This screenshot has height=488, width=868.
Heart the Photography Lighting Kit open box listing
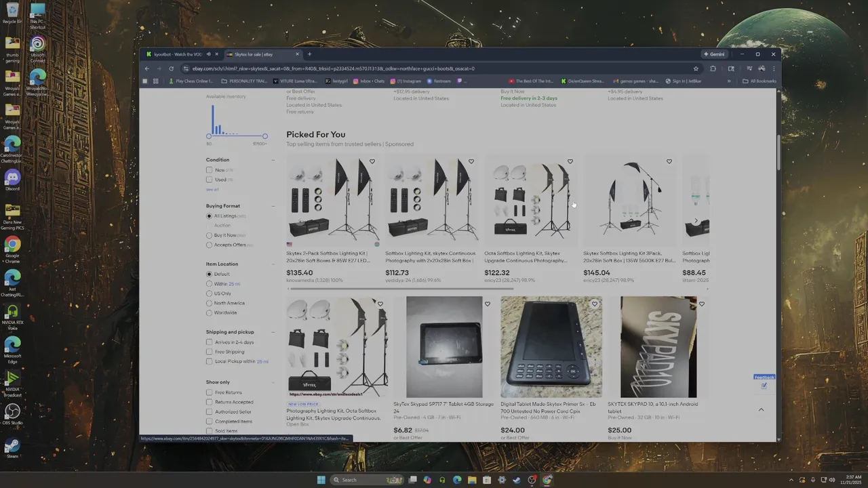pyautogui.click(x=380, y=304)
